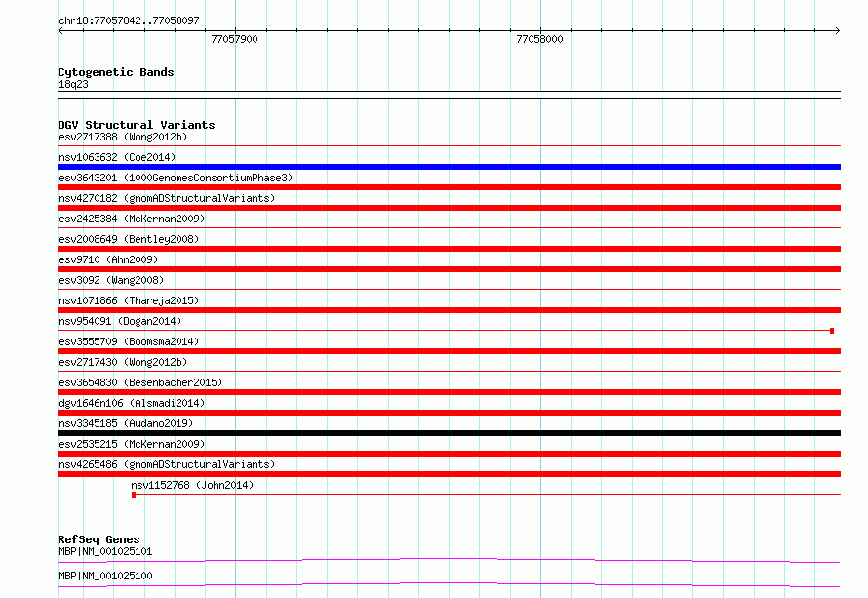The width and height of the screenshot is (868, 598).
Task: Open variant esv9710 (Ahn2009)
Action: 108,259
